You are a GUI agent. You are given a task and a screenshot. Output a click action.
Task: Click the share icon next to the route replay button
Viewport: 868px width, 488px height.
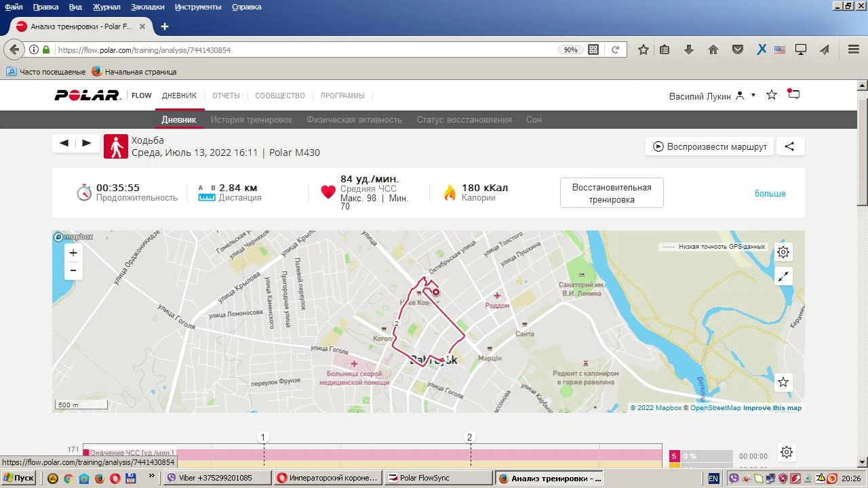tap(789, 146)
